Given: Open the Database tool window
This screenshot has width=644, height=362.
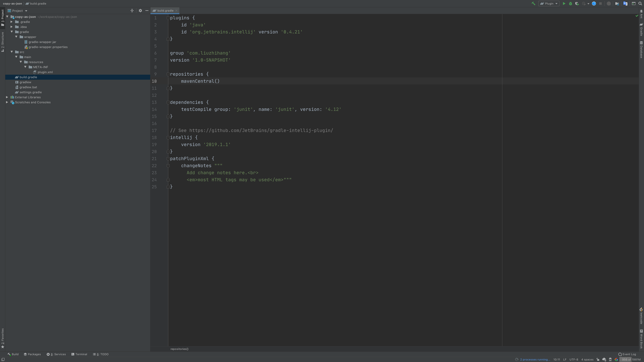Looking at the screenshot, I should coord(641,50).
